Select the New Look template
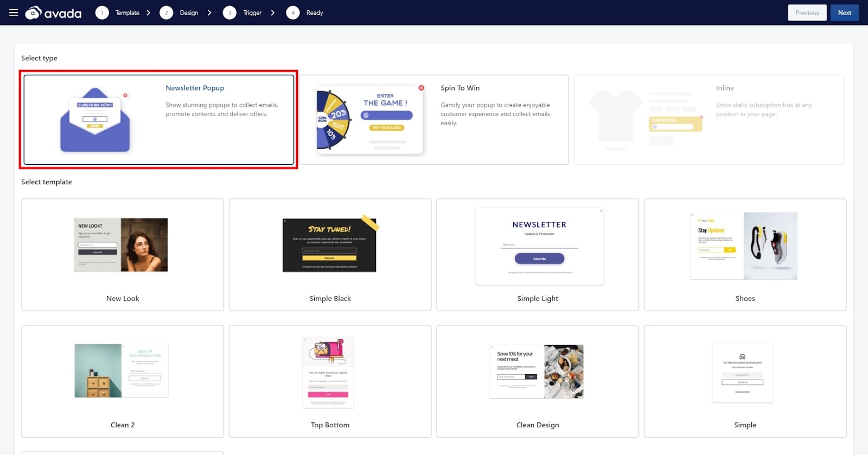Viewport: 868px width, 455px height. pos(123,254)
